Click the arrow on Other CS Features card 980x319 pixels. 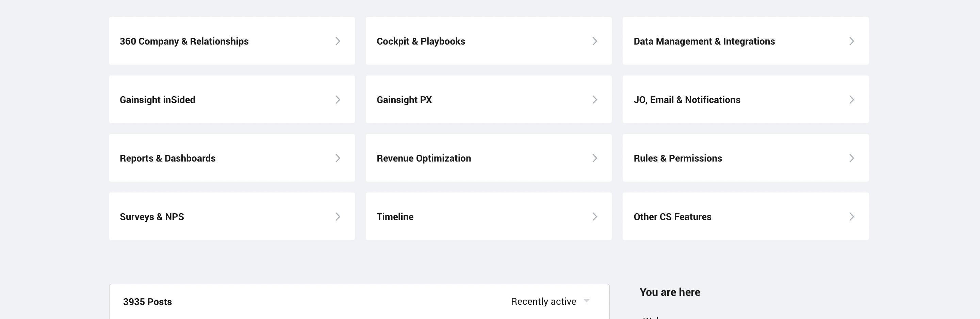(852, 217)
